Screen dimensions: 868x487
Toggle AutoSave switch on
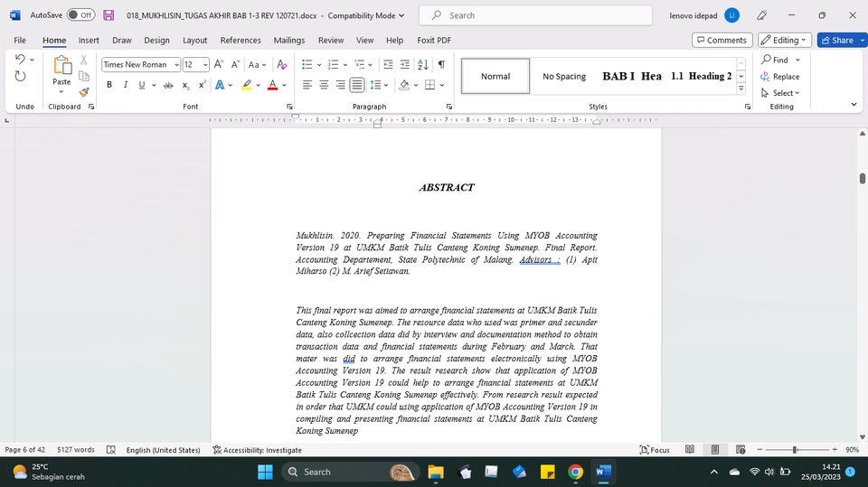point(80,15)
